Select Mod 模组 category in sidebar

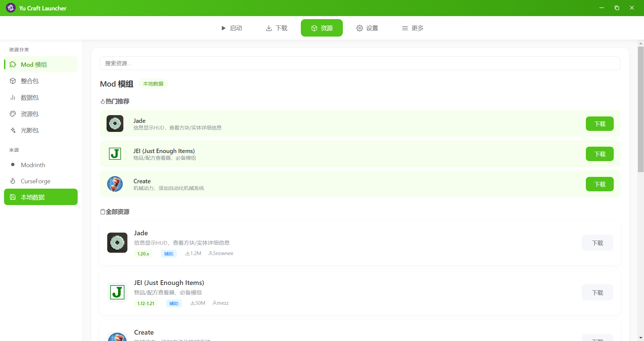41,64
